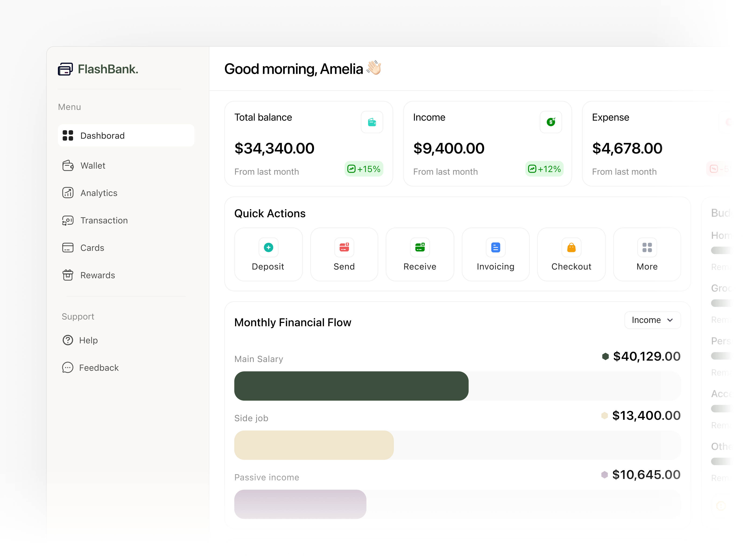Screen dimensions: 747x560
Task: Click the FlashBank logo icon
Action: click(x=66, y=69)
